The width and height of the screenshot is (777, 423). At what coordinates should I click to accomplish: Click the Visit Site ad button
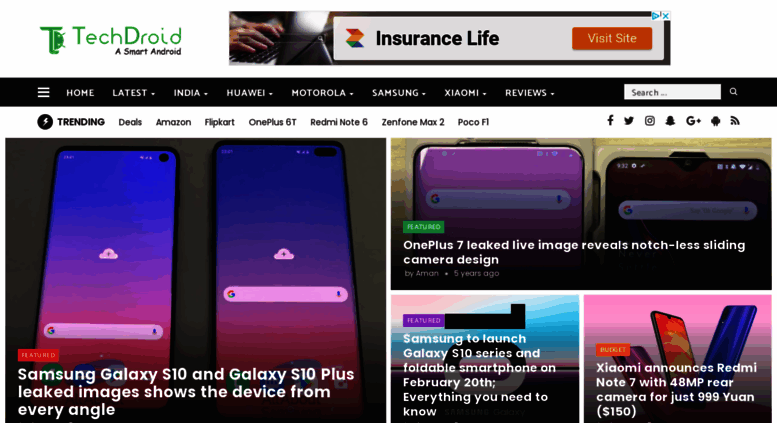click(612, 38)
